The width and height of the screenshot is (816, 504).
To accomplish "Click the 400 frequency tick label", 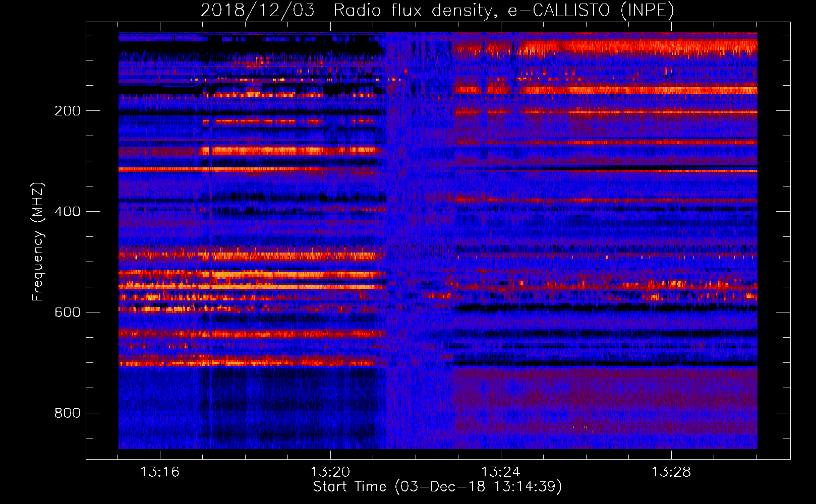I will click(68, 211).
